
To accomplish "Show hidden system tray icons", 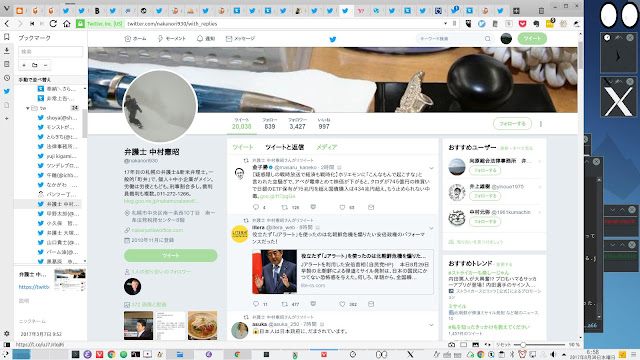I will point(564,354).
